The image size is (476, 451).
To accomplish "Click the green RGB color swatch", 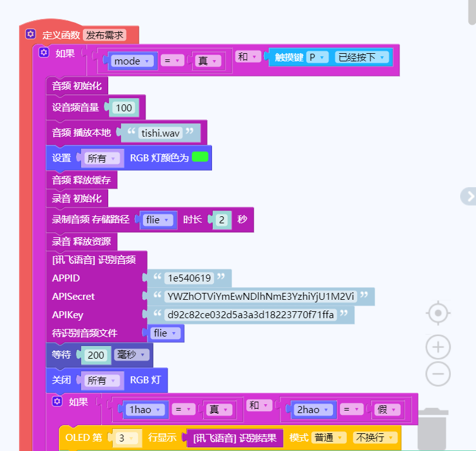I will [200, 156].
